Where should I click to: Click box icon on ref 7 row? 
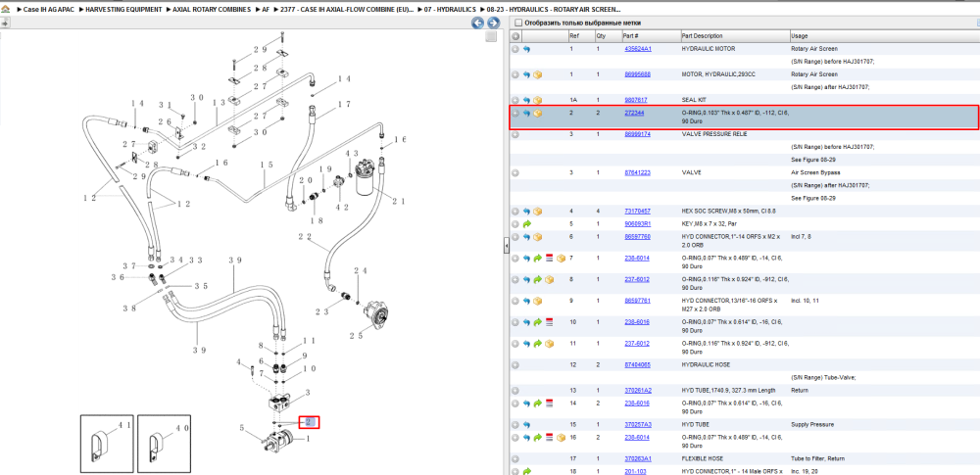(x=561, y=258)
